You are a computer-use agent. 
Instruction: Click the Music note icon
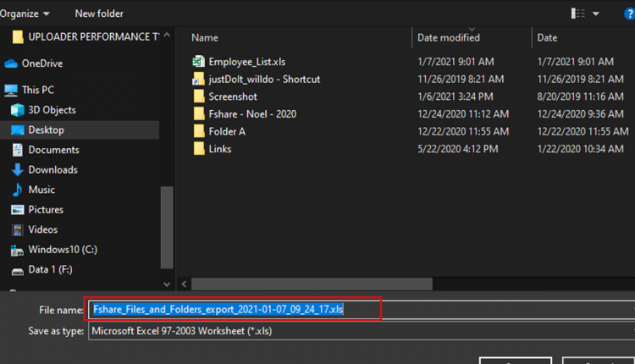18,190
